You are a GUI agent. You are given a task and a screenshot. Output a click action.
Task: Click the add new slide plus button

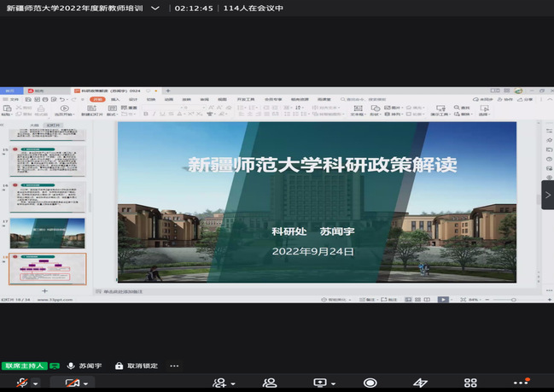45,290
